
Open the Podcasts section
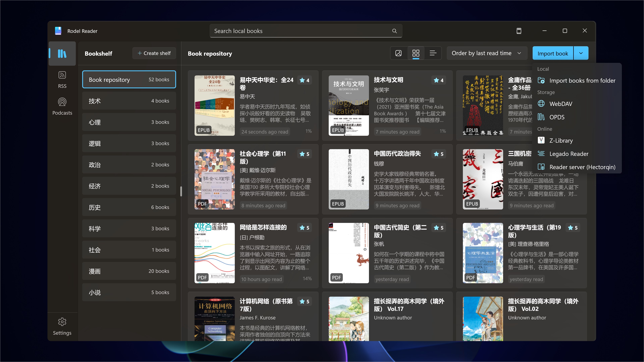[62, 106]
